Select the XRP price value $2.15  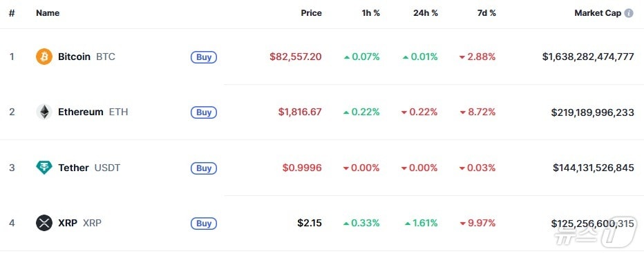pos(310,223)
